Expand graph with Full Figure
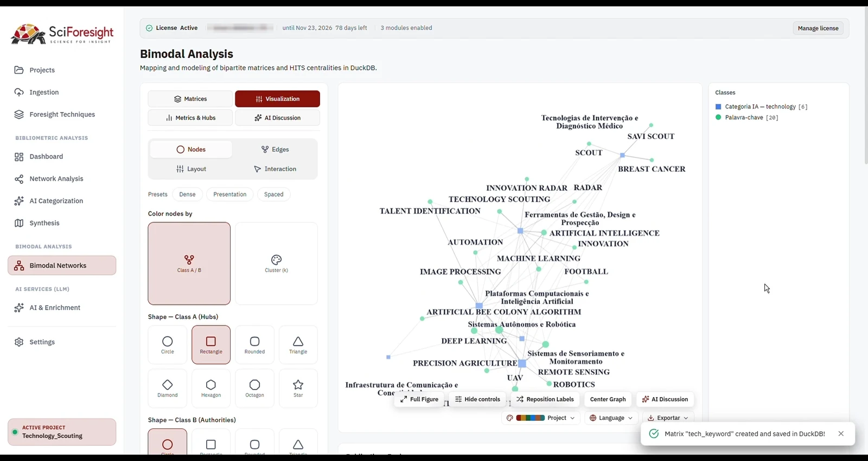Image resolution: width=868 pixels, height=461 pixels. point(419,400)
